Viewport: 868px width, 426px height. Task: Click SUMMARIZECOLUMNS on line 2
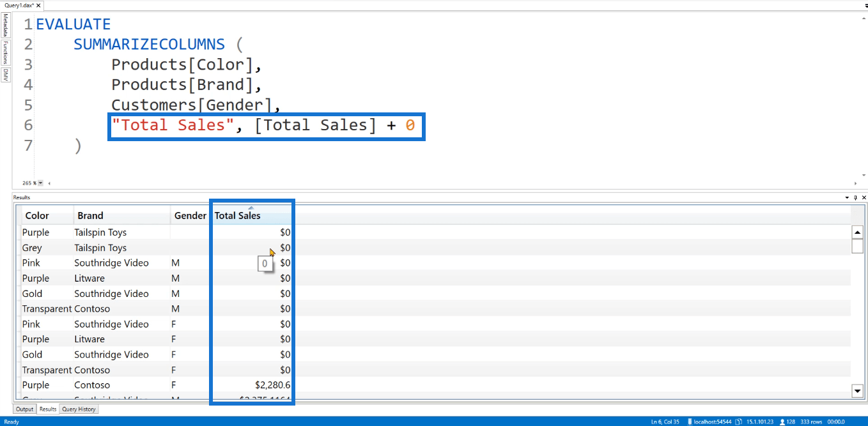150,44
